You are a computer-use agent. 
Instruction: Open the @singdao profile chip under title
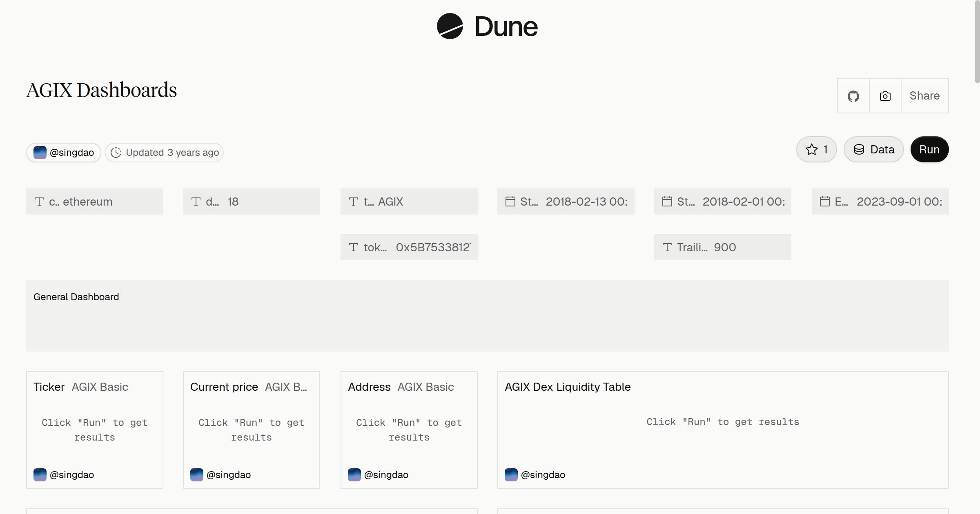[64, 153]
